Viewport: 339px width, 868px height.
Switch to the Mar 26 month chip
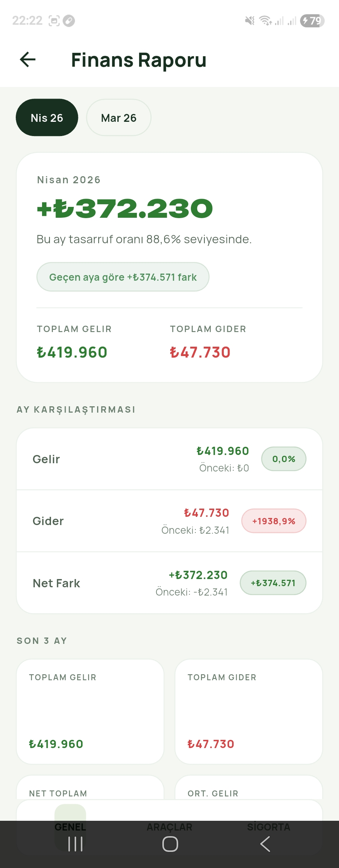pos(118,118)
